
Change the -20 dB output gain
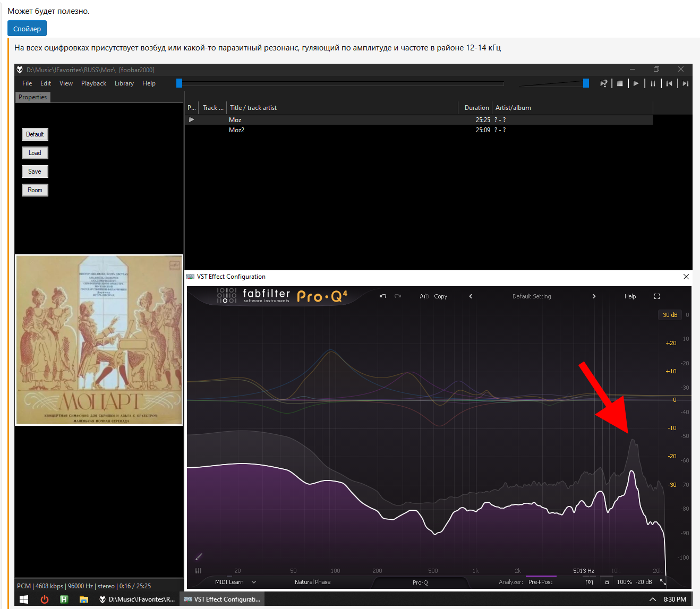pyautogui.click(x=644, y=582)
